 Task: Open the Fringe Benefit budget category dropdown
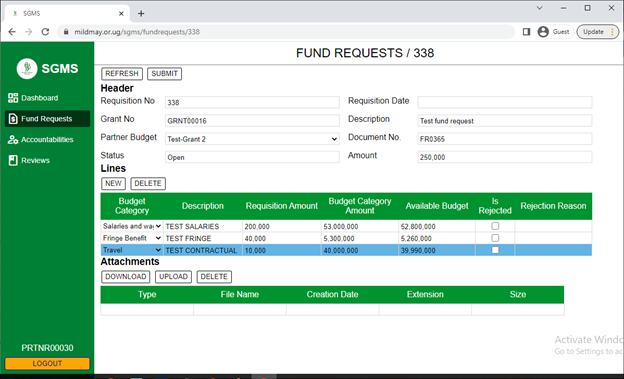pyautogui.click(x=132, y=238)
